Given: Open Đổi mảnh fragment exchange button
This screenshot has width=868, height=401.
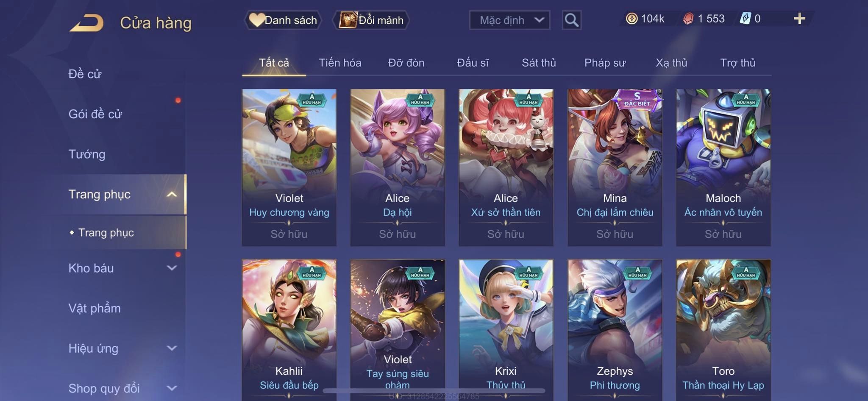Looking at the screenshot, I should (371, 20).
